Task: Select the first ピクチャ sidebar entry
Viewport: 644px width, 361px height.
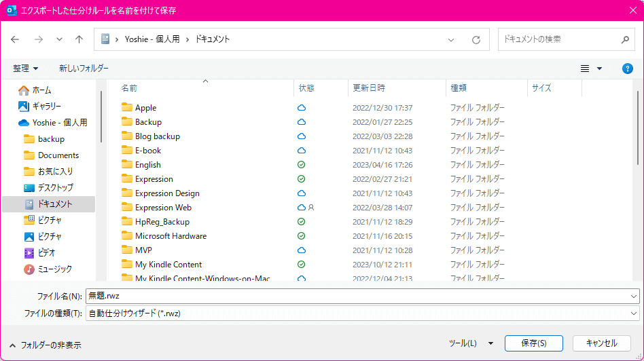Action: click(x=49, y=221)
